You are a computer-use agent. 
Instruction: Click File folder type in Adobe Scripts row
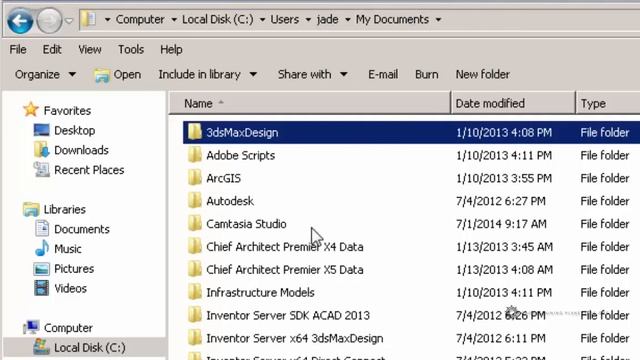coord(605,155)
